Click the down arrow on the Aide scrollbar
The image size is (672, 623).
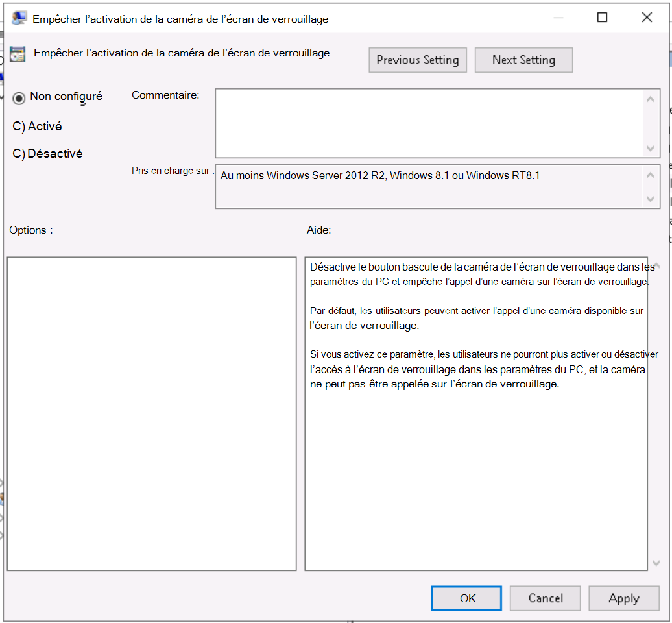pos(656,562)
